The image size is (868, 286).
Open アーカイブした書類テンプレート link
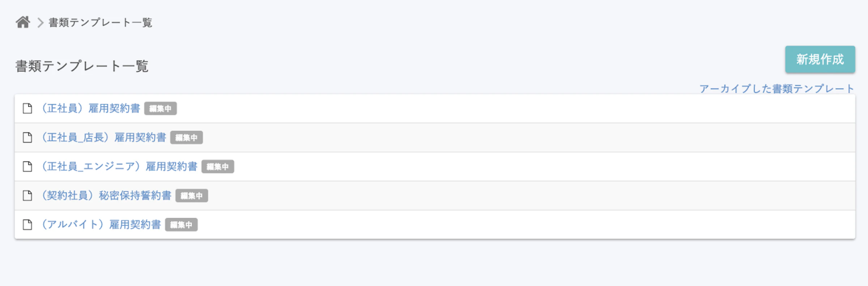776,89
